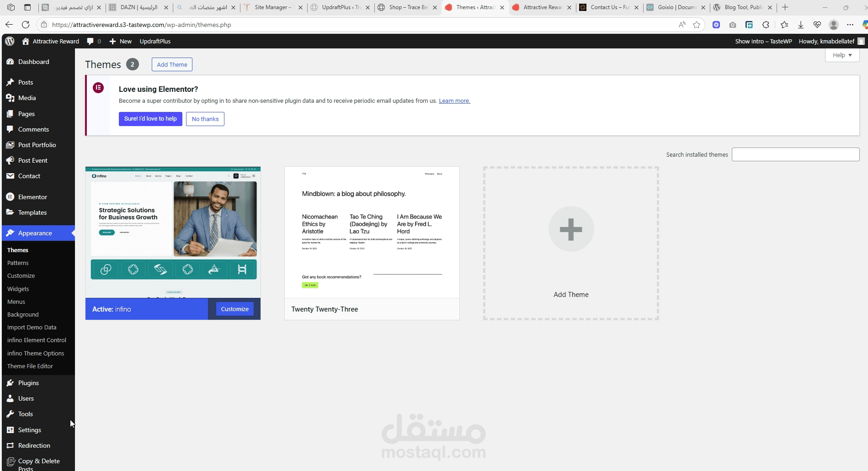868x471 pixels.
Task: Click Sure! I'd love to help
Action: pyautogui.click(x=150, y=119)
